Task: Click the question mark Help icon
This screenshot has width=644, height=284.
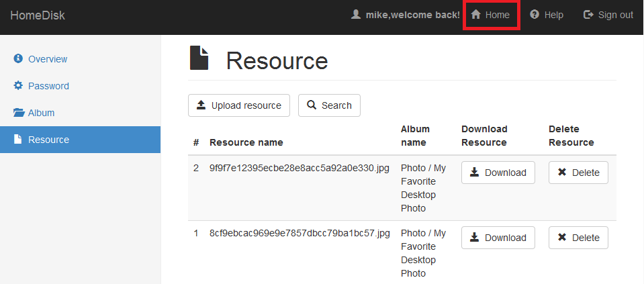Action: pyautogui.click(x=535, y=15)
